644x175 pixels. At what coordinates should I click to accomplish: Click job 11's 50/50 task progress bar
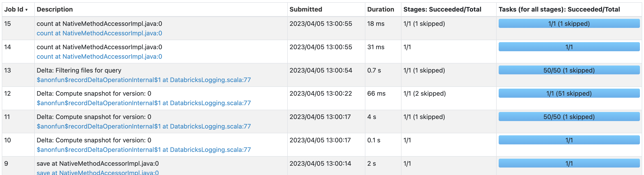tap(569, 117)
